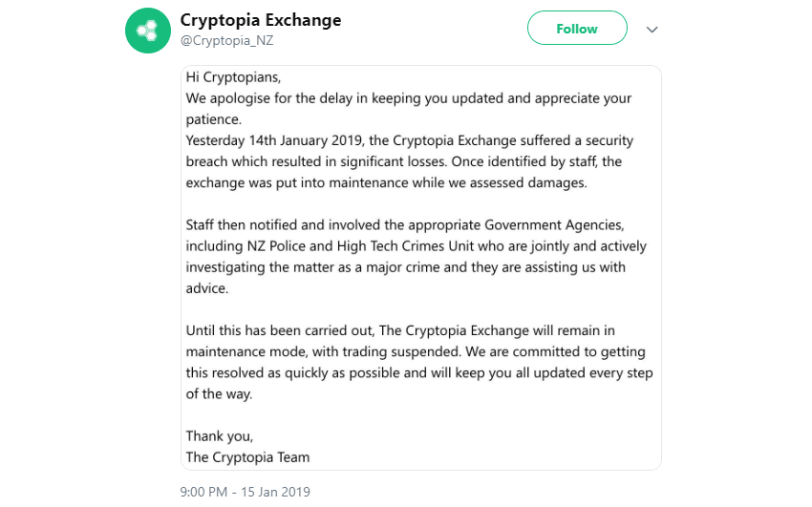Screen dimensions: 812x507
Task: Expand the tweet options chevron
Action: coord(652,30)
